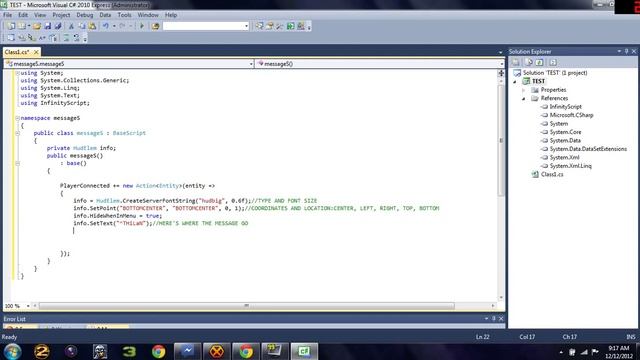
Task: Click the View Code icon in Solution Explorer
Action: coord(553,62)
